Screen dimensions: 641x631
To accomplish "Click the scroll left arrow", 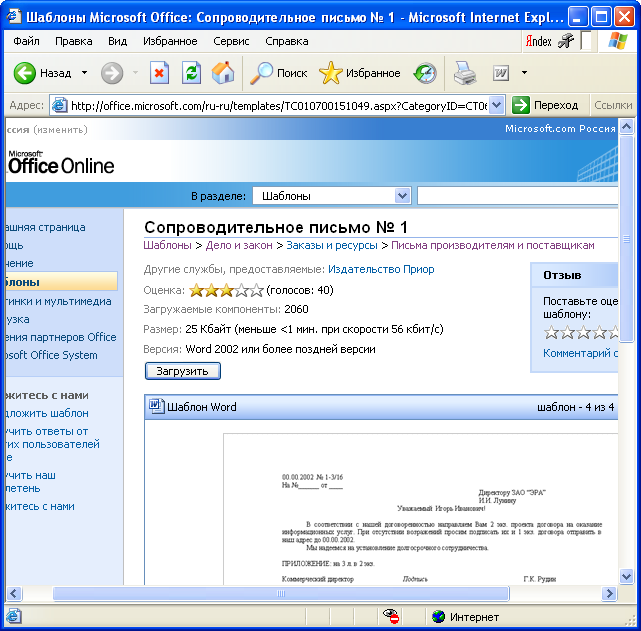I will [x=13, y=593].
